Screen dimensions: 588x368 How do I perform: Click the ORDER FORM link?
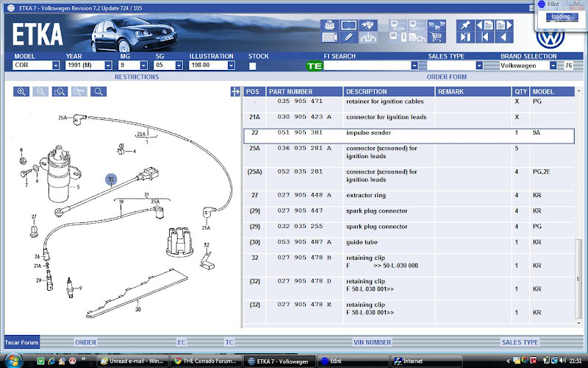click(x=446, y=77)
